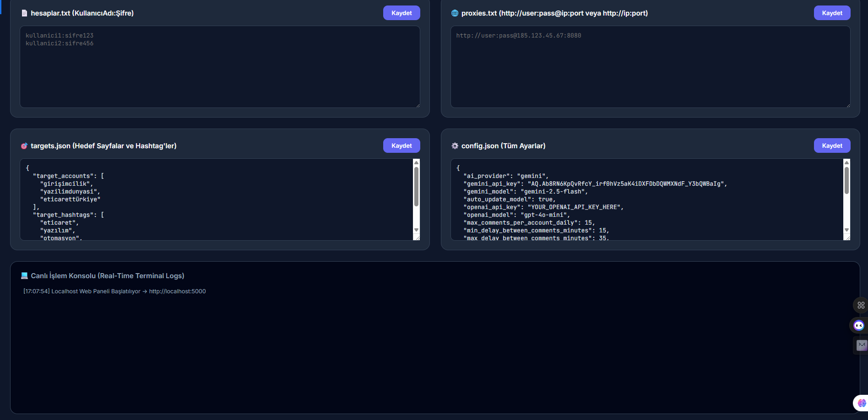Click the "target_hashtags" line in targets.json
Viewport: 868px width, 420px height.
click(69, 215)
